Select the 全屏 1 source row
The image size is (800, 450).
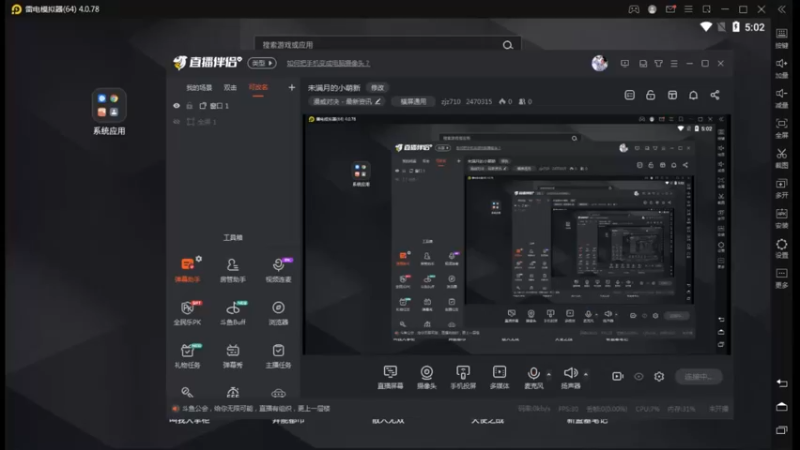click(233, 122)
